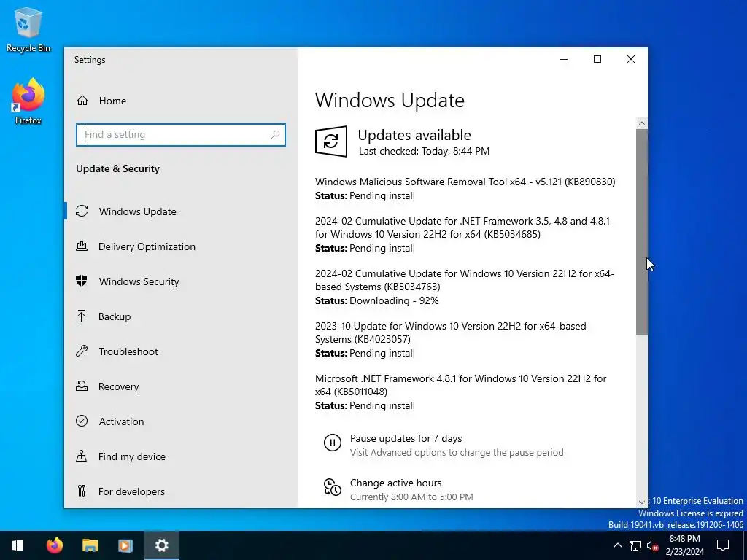Click the Recovery icon in sidebar
The width and height of the screenshot is (747, 560).
tap(82, 386)
